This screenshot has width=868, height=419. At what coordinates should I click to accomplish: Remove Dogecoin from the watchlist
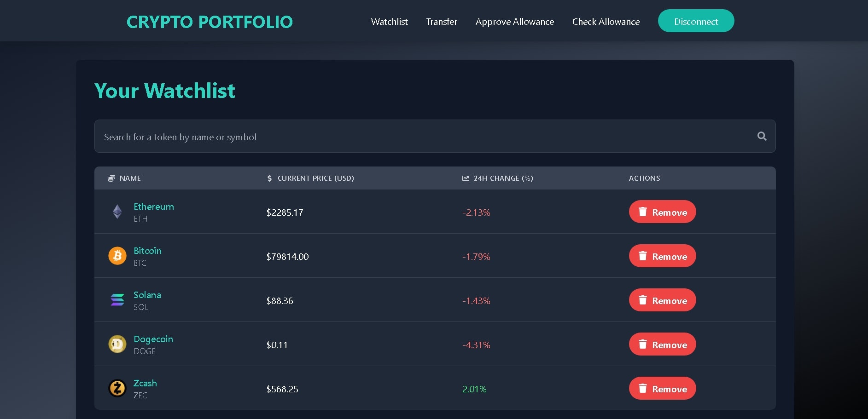click(x=663, y=344)
